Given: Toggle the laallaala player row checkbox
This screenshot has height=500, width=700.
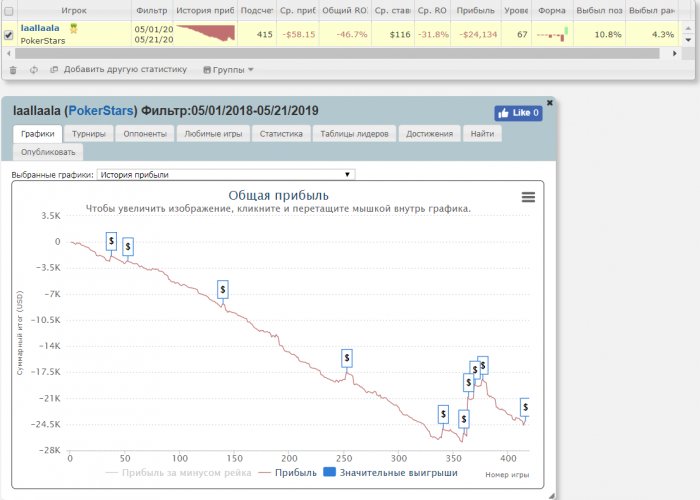Looking at the screenshot, I should [x=9, y=35].
